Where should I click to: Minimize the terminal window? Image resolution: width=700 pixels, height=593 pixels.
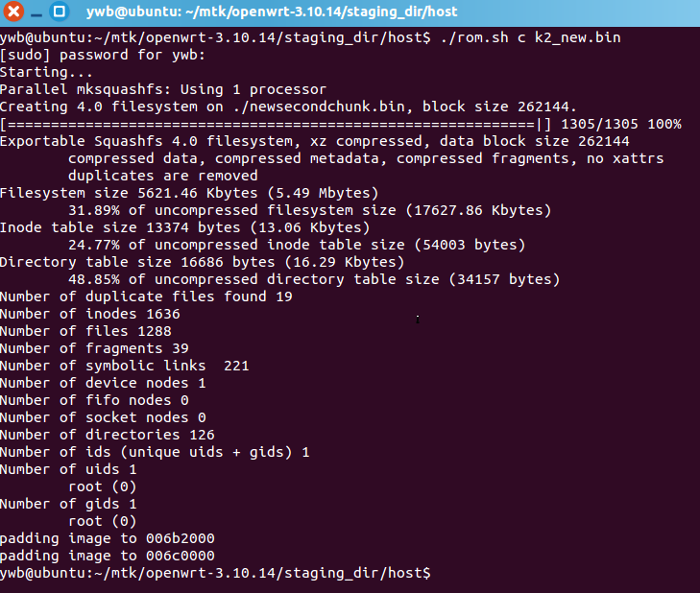coord(36,12)
